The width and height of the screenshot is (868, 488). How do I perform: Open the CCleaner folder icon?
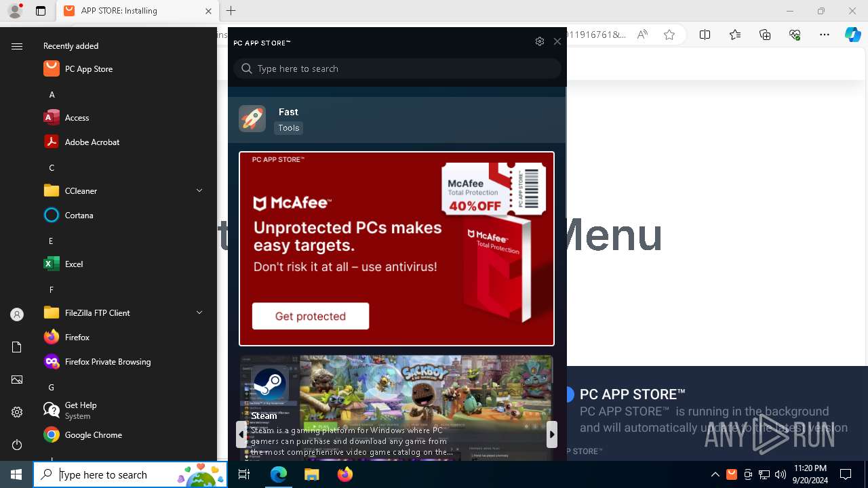[52, 190]
